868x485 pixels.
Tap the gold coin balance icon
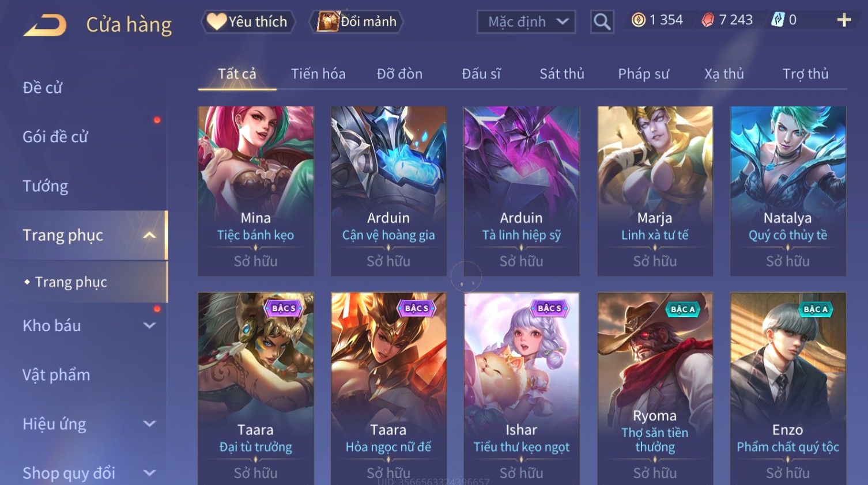coord(639,20)
